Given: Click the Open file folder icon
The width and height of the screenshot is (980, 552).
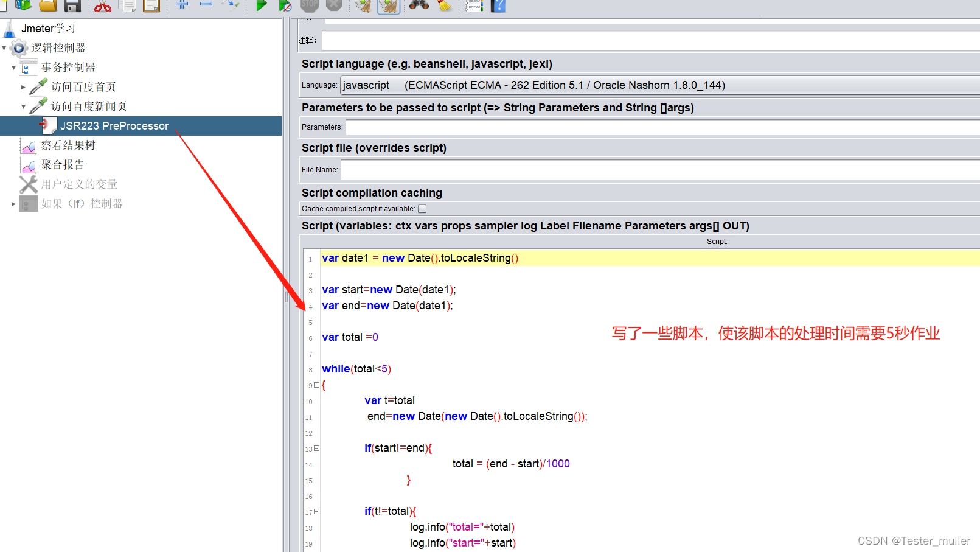Looking at the screenshot, I should [x=48, y=5].
